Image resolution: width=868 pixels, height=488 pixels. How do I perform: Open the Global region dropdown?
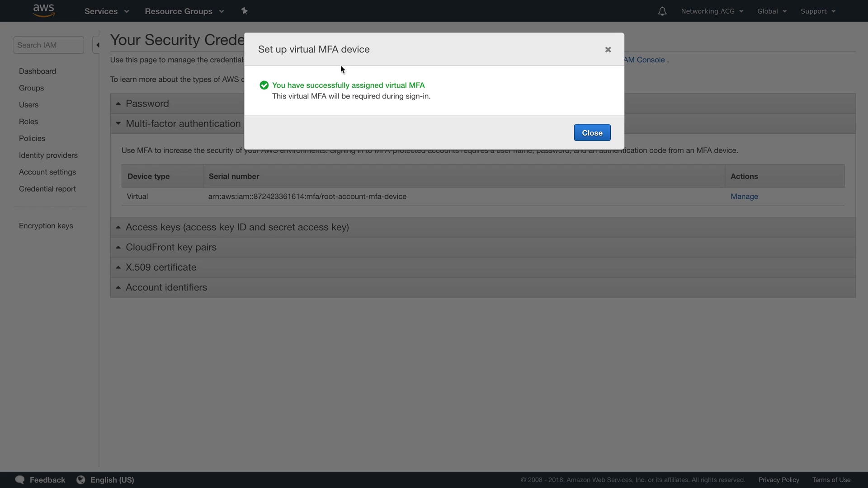772,11
